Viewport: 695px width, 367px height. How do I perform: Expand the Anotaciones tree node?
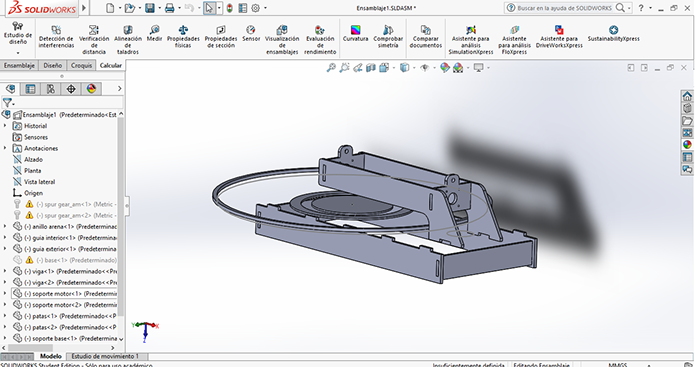pos(5,148)
